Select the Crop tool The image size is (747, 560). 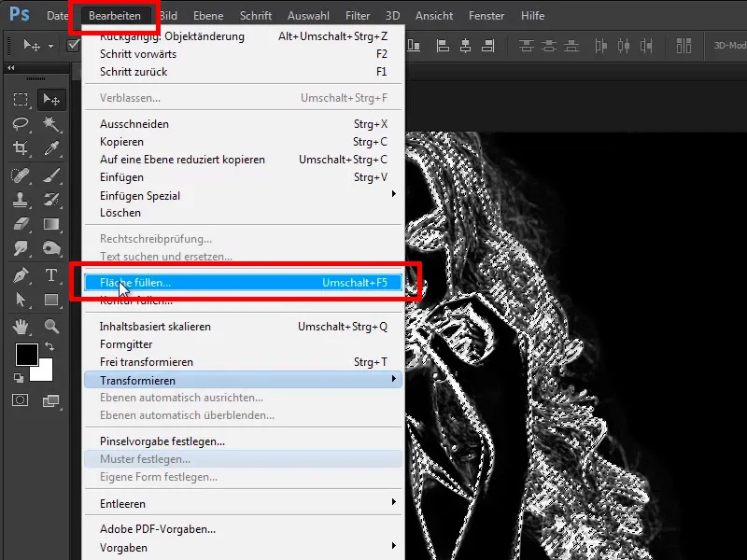tap(21, 148)
